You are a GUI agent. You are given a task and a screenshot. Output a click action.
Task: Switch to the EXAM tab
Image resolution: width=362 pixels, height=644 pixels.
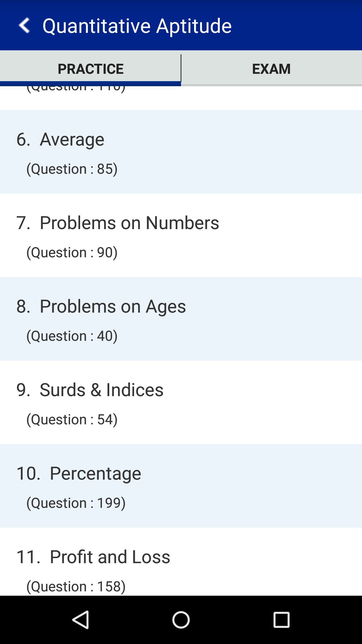click(x=271, y=68)
